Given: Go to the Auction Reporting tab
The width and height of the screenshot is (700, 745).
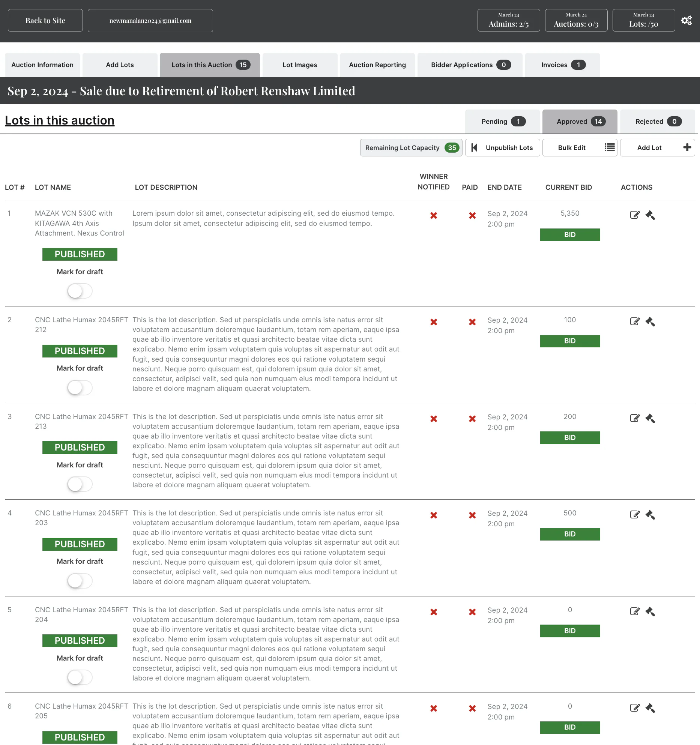Looking at the screenshot, I should click(377, 65).
